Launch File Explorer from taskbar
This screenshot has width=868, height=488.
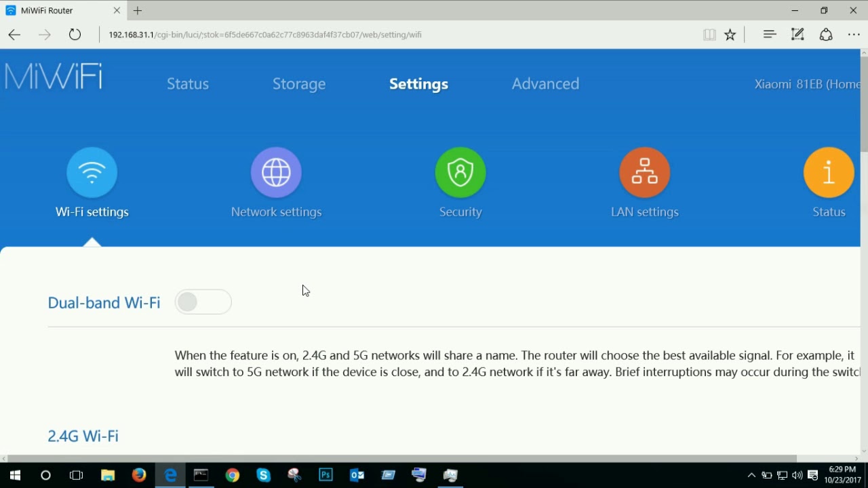tap(108, 475)
